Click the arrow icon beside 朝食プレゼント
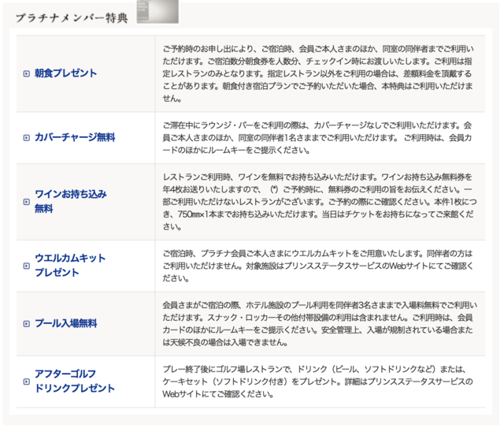The width and height of the screenshot is (504, 432). (27, 73)
